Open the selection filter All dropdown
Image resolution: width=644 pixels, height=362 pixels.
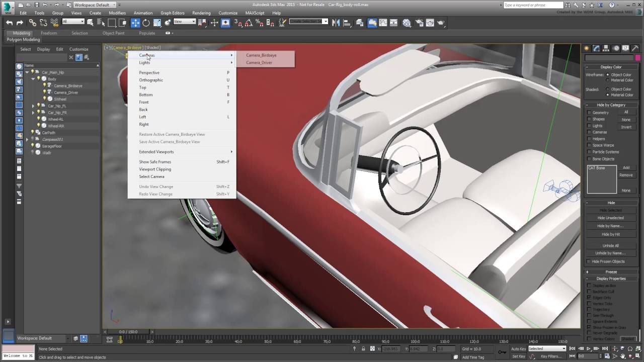pos(73,22)
